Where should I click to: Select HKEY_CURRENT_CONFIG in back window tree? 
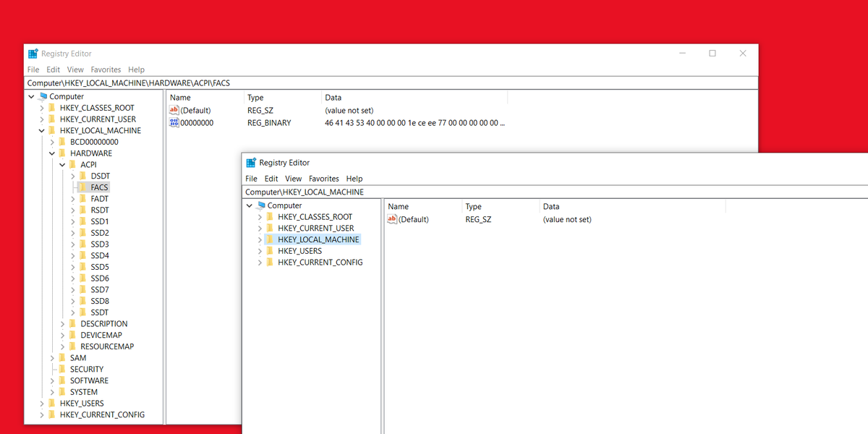(102, 415)
